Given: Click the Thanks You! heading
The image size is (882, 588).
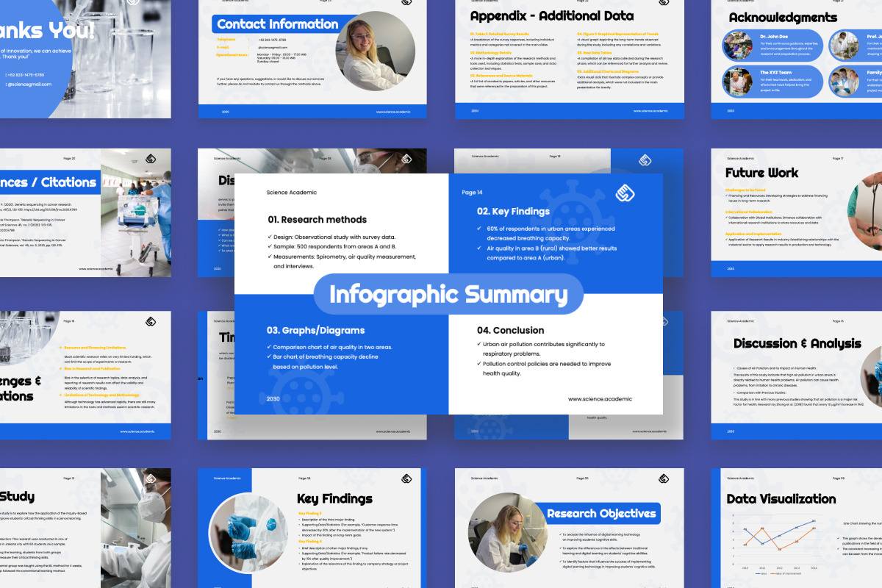Looking at the screenshot, I should 47,31.
